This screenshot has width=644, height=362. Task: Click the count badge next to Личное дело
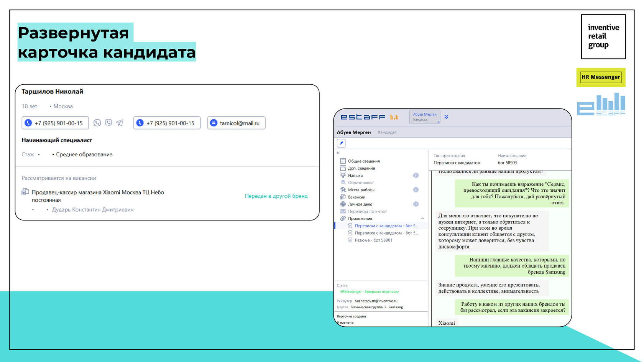pyautogui.click(x=416, y=204)
